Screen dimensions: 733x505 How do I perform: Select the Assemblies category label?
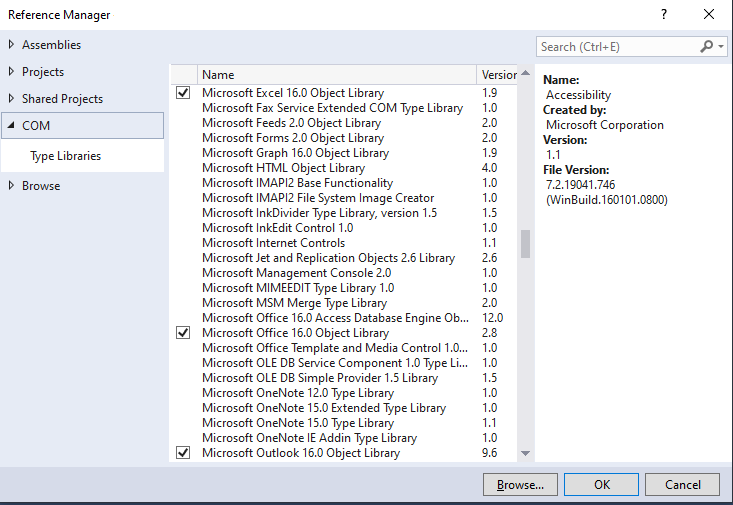(x=51, y=44)
